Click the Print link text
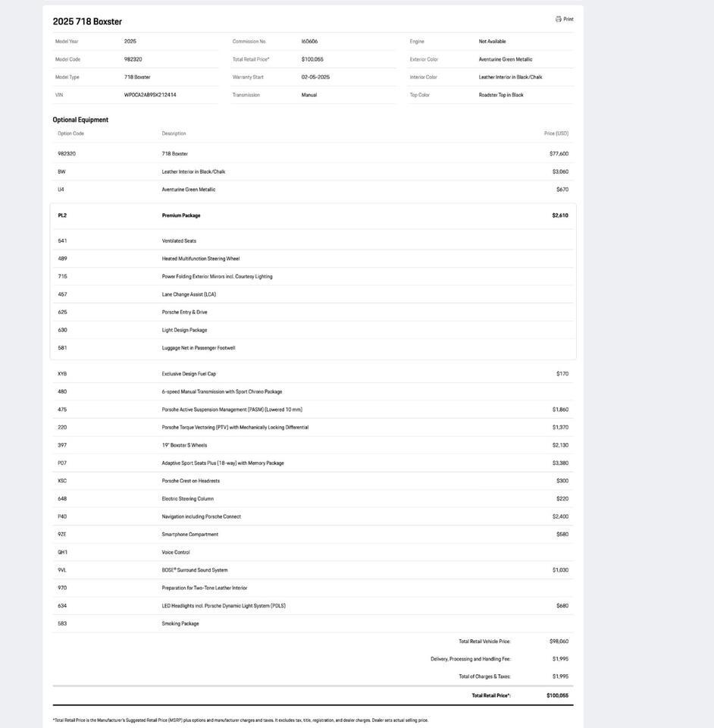 click(x=568, y=19)
